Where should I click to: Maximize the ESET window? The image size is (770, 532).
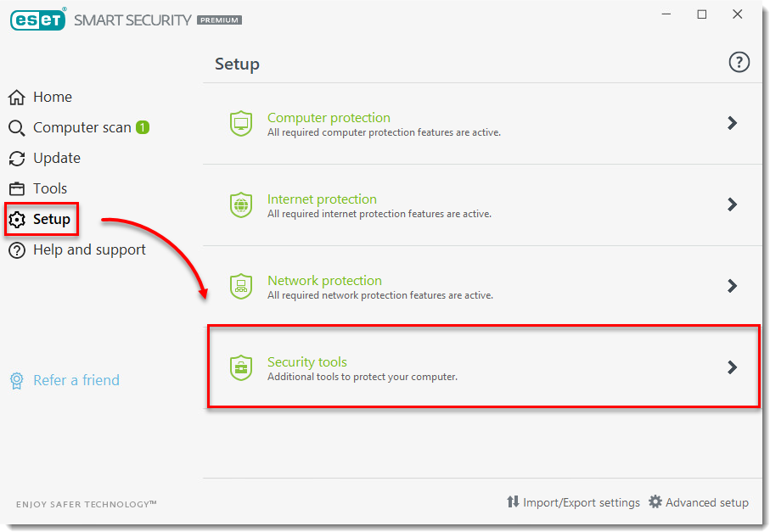[702, 14]
